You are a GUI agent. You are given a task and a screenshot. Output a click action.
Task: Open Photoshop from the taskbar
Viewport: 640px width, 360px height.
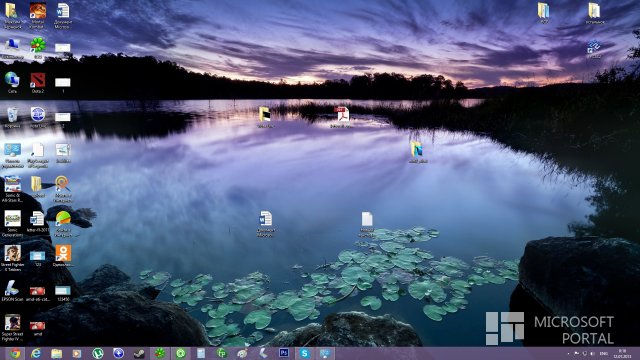point(284,353)
